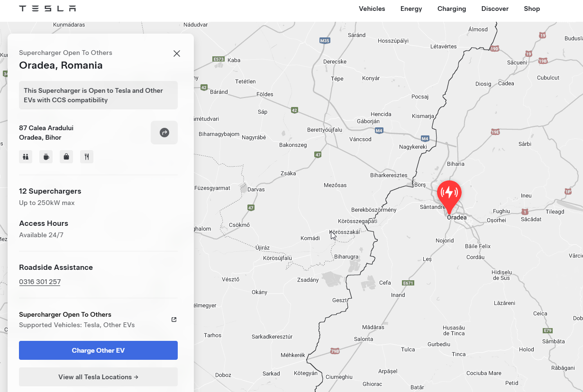Click the E671 road shield near Cefa

[x=408, y=283]
